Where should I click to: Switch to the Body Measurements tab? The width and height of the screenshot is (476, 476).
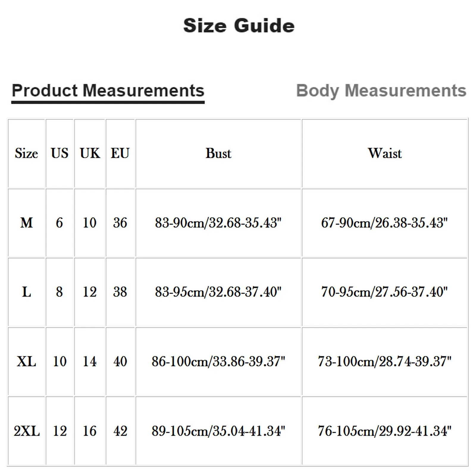381,90
